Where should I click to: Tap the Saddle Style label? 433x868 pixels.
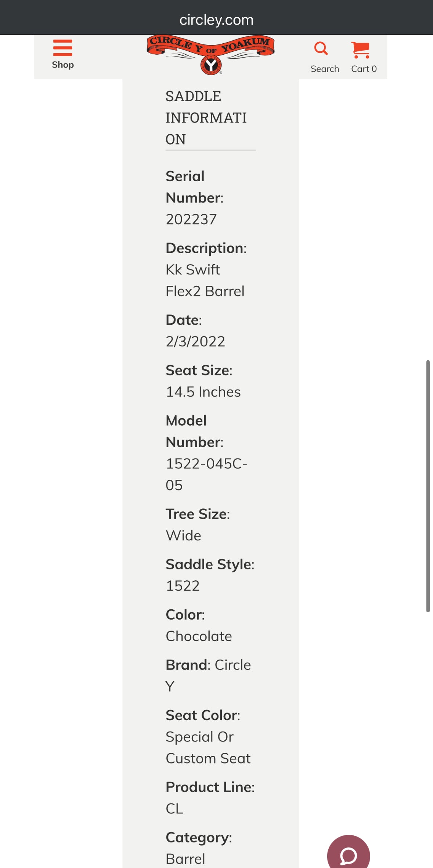[x=209, y=565]
